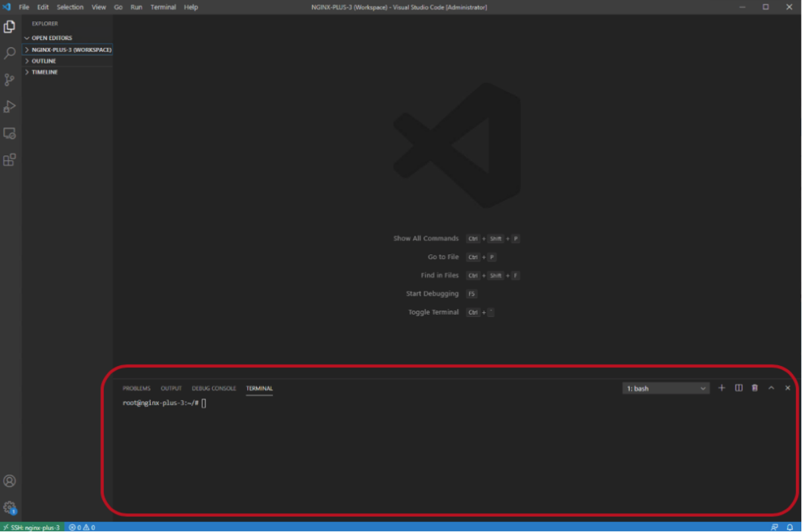Screen dimensions: 802x532
Task: Create a new terminal with plus icon
Action: click(x=722, y=388)
